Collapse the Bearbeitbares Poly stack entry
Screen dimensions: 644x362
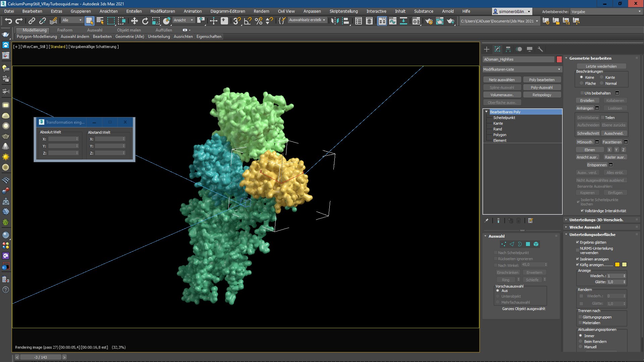click(x=486, y=112)
